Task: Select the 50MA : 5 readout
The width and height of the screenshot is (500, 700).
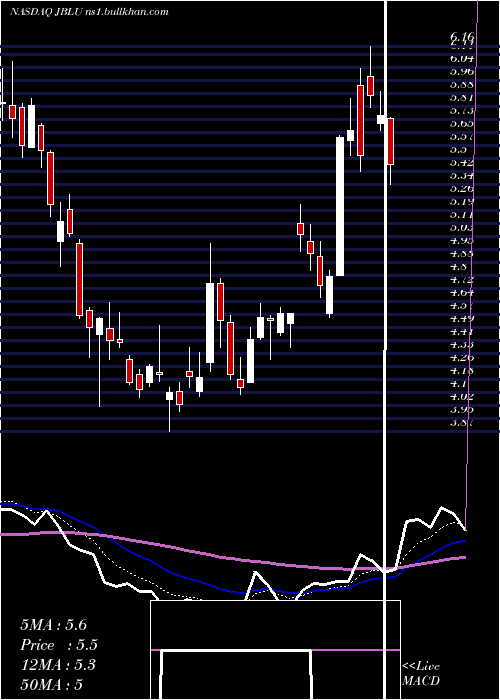Action: 52,685
